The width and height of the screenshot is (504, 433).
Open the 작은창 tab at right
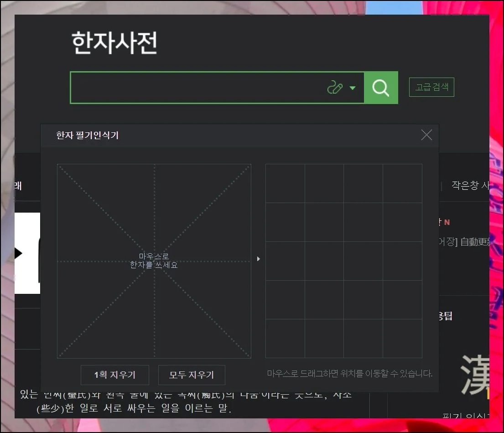(x=470, y=185)
